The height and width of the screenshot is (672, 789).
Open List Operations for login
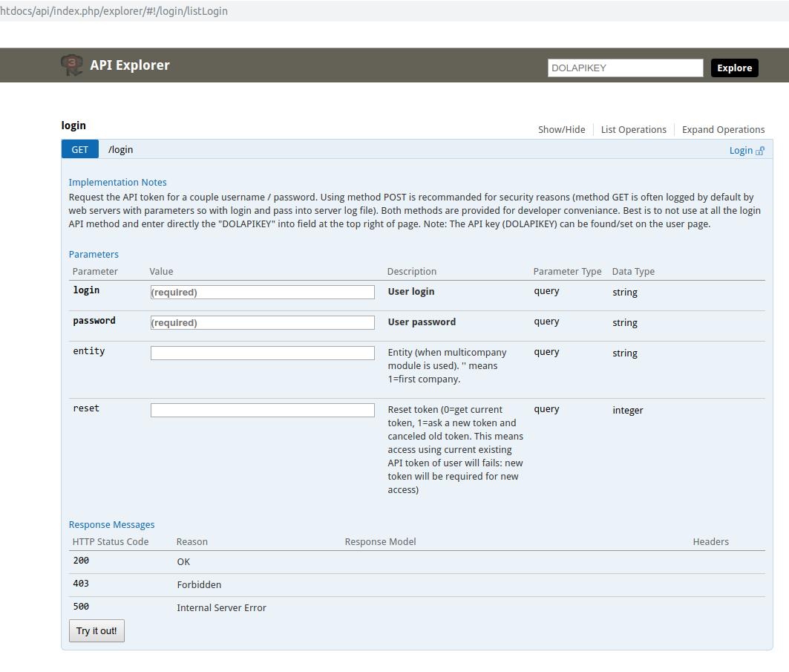pos(633,129)
